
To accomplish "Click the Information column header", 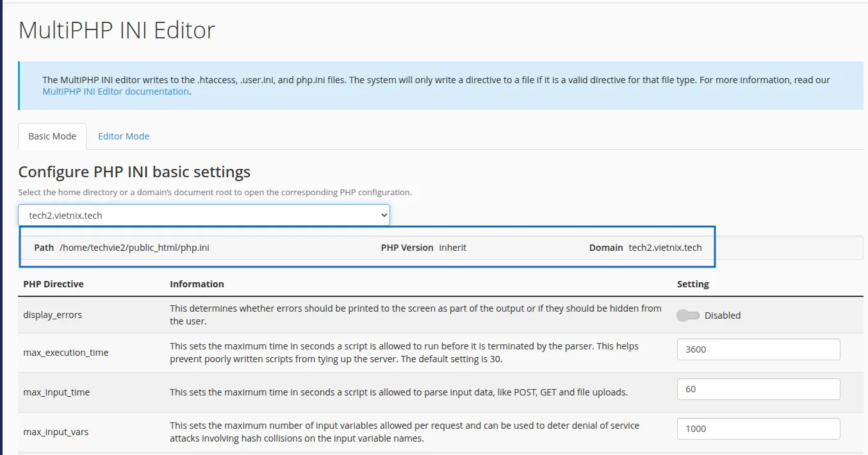I will click(x=197, y=284).
